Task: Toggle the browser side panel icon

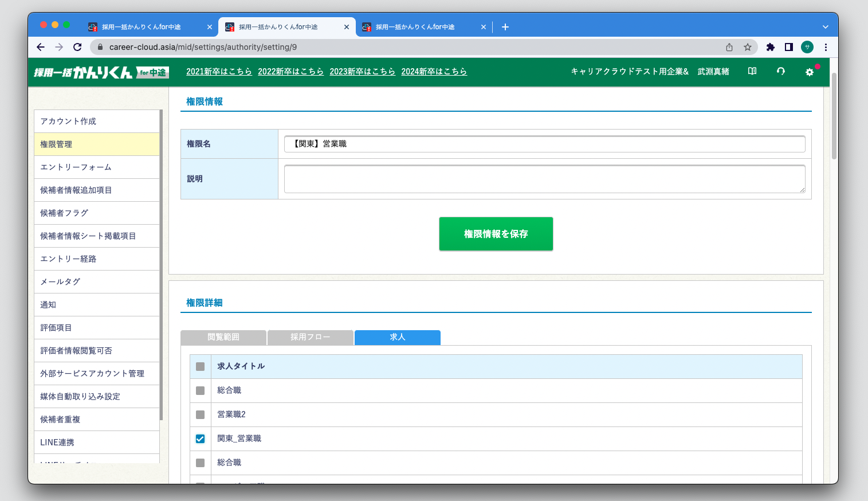Action: [788, 47]
